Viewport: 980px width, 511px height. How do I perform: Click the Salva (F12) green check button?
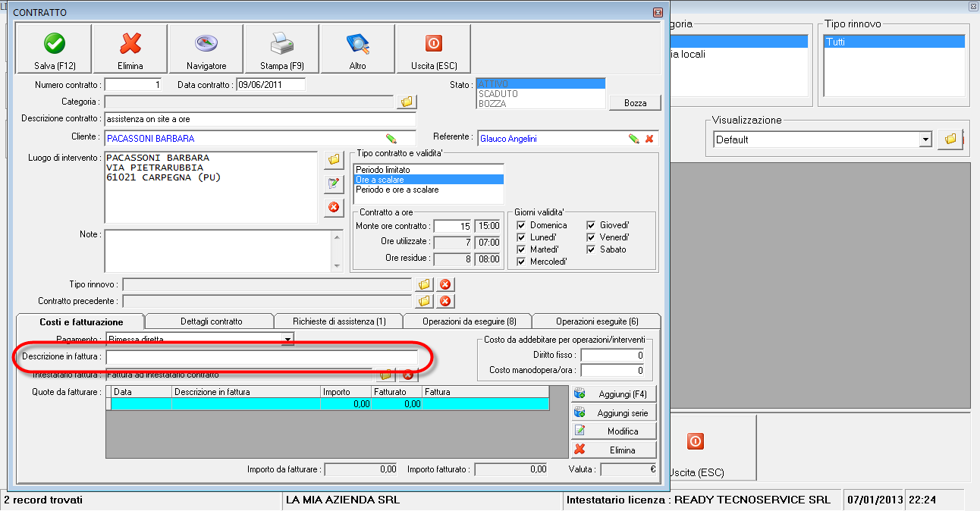(54, 49)
